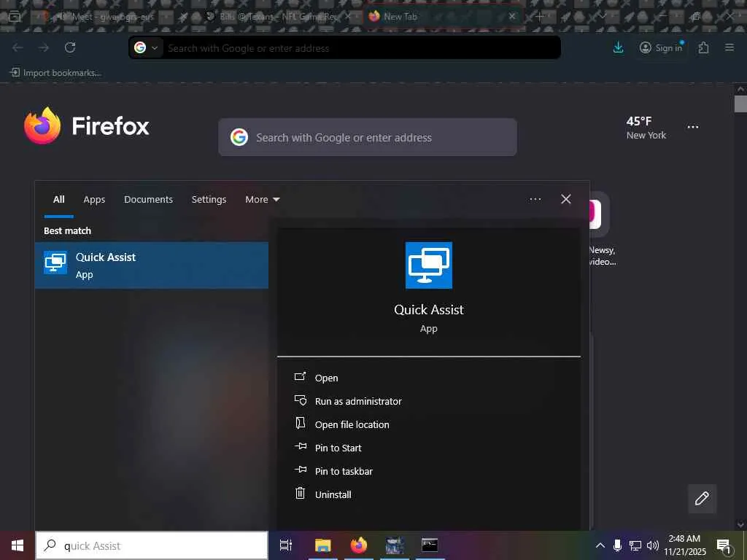Viewport: 747px width, 560px height.
Task: Open the clock showing 2:48 AM
Action: pyautogui.click(x=684, y=545)
